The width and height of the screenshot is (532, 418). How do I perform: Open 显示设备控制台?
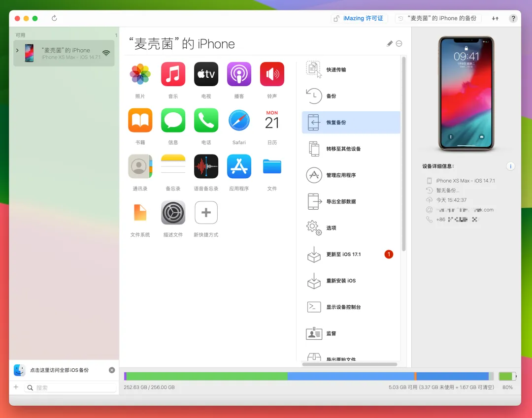tap(351, 307)
